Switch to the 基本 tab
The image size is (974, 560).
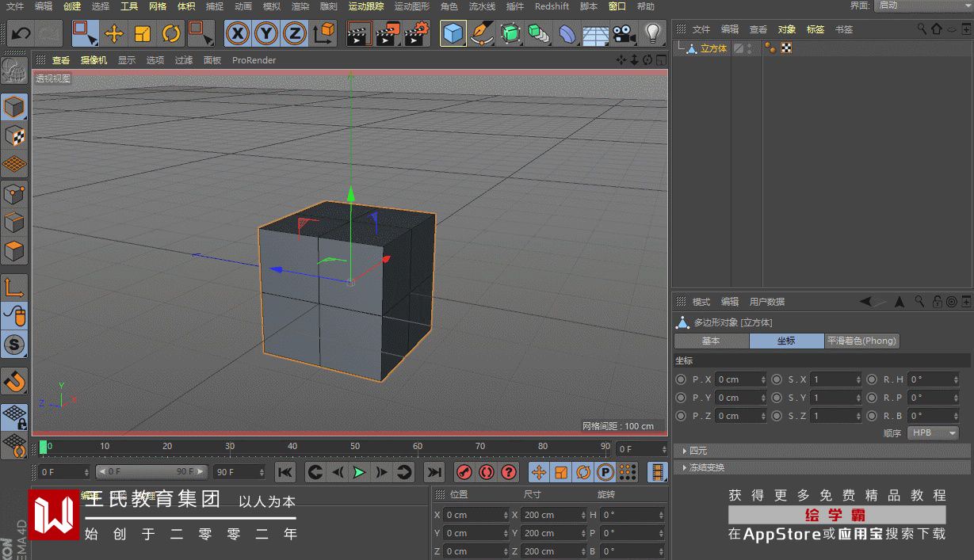click(x=711, y=341)
